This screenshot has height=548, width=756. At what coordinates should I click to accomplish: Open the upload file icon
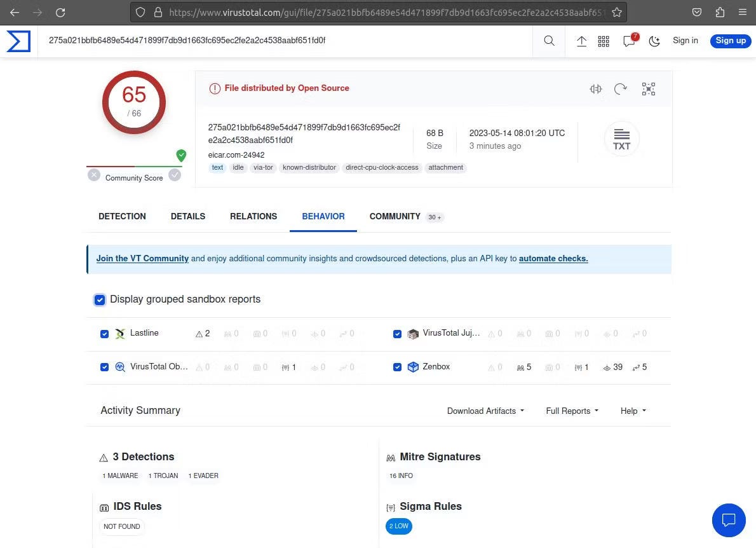tap(581, 41)
